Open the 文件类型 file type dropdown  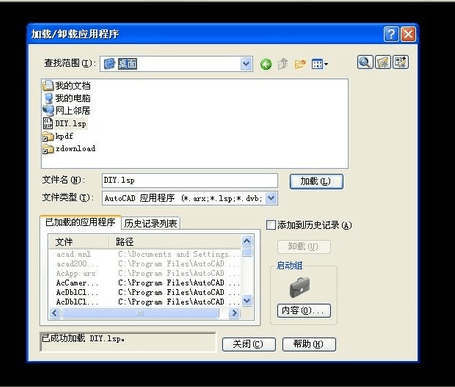271,198
